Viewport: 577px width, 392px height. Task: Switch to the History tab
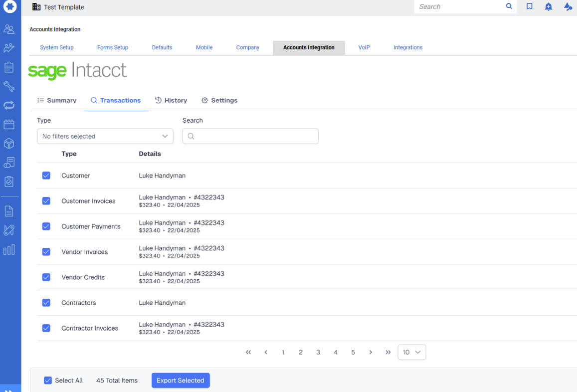pyautogui.click(x=171, y=100)
